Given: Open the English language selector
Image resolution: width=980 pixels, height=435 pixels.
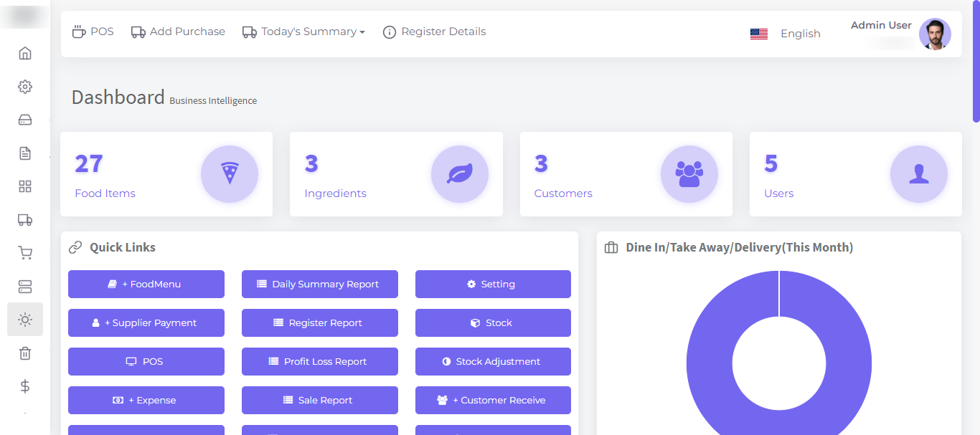Looking at the screenshot, I should 786,34.
